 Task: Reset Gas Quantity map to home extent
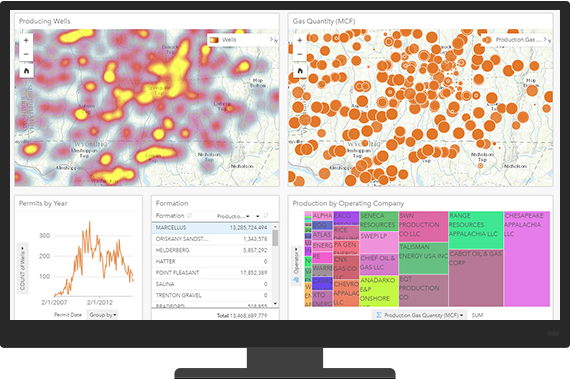tap(300, 71)
